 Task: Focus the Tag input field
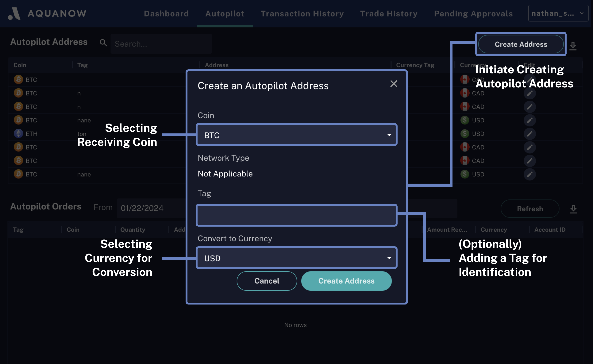296,215
